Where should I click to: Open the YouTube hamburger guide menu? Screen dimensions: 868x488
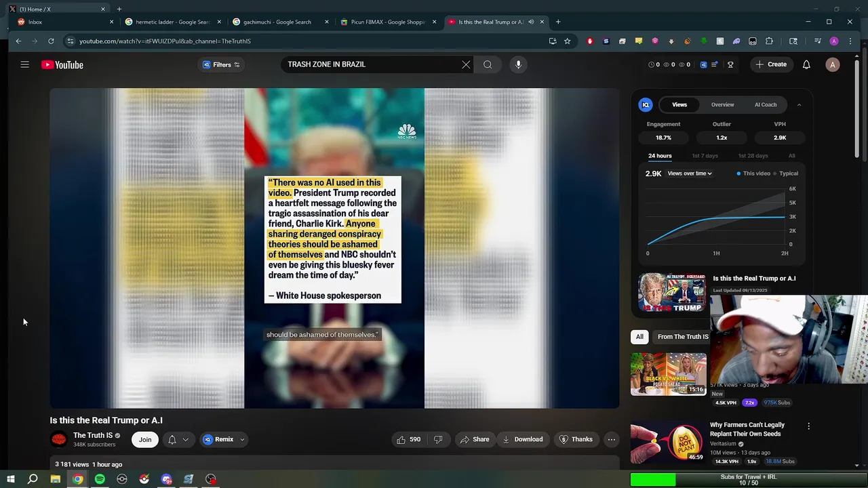pyautogui.click(x=24, y=64)
